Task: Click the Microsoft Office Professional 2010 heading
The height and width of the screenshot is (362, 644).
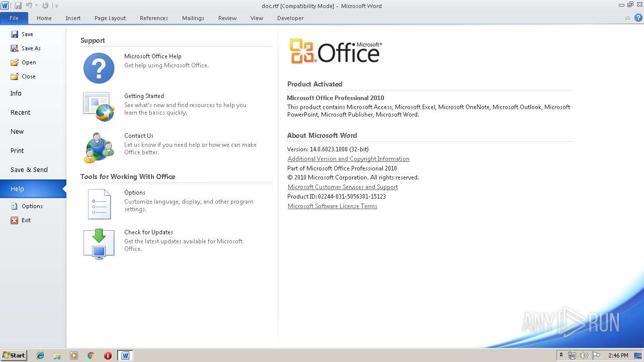Action: click(336, 98)
